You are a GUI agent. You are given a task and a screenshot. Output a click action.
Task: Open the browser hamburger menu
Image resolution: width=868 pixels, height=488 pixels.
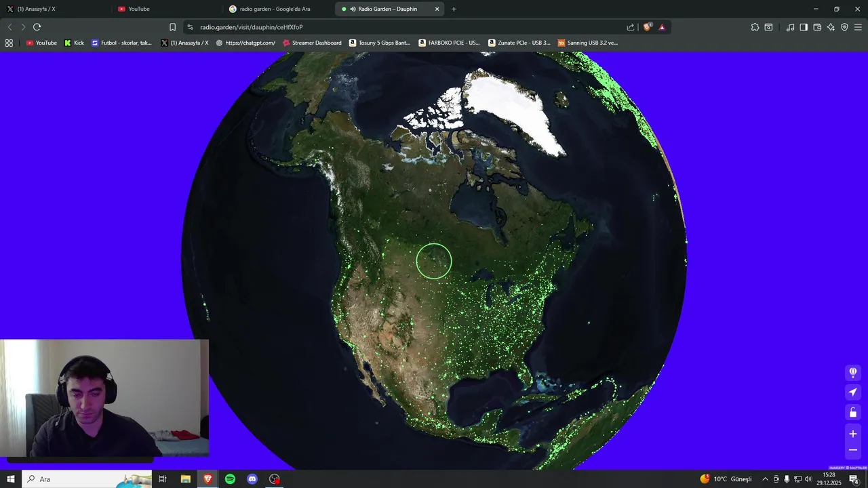[x=858, y=27]
